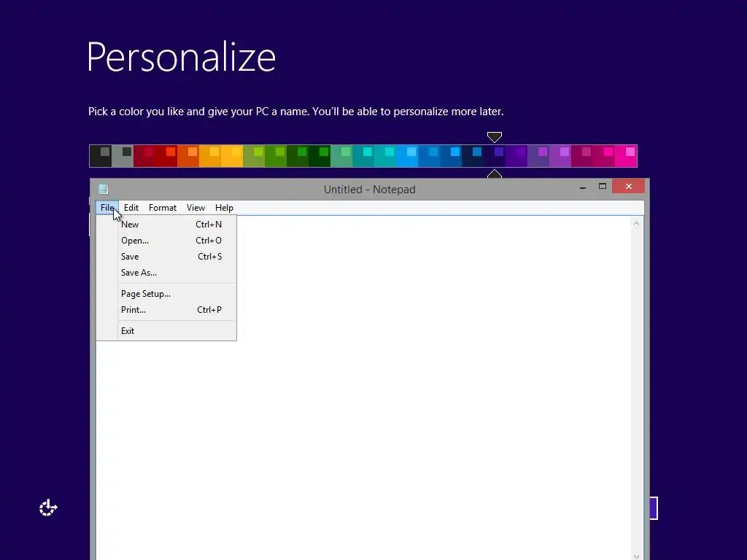Close the Notepad window with the red X
747x560 pixels.
(628, 186)
